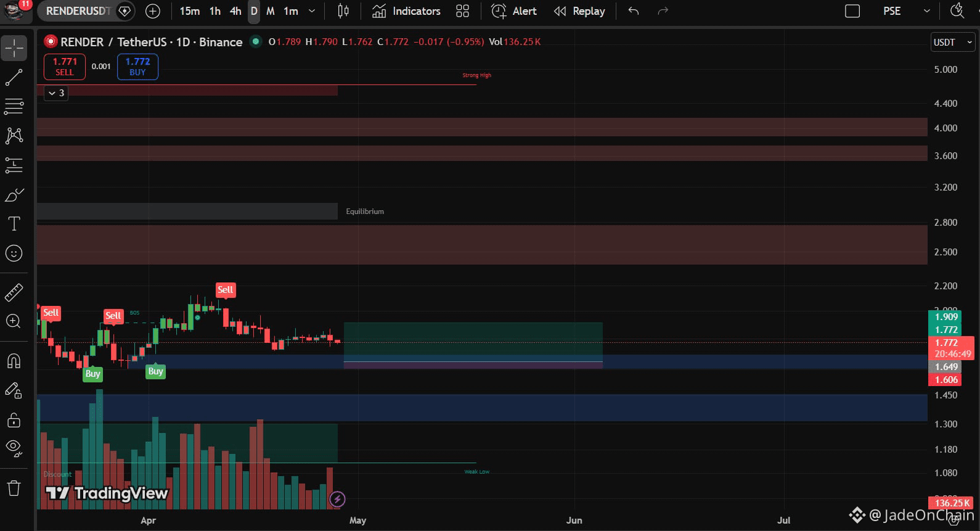Toggle lock all drawings
The width and height of the screenshot is (980, 531).
click(x=14, y=420)
